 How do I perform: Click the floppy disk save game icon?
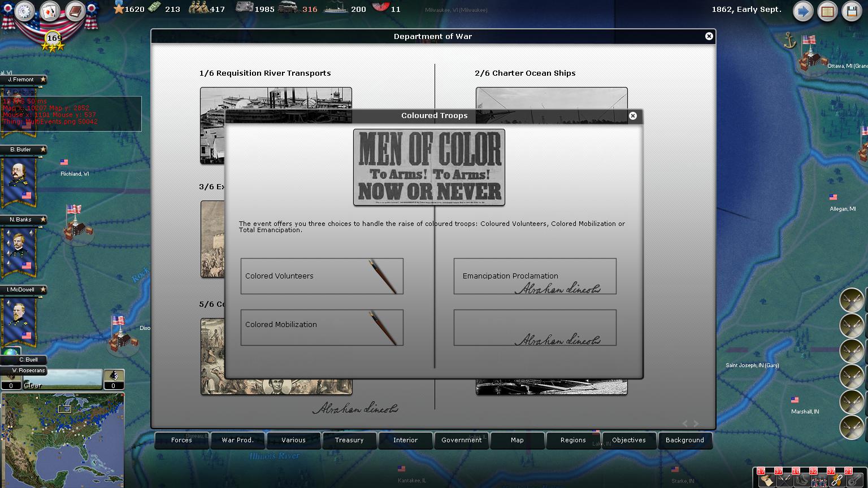pyautogui.click(x=852, y=11)
